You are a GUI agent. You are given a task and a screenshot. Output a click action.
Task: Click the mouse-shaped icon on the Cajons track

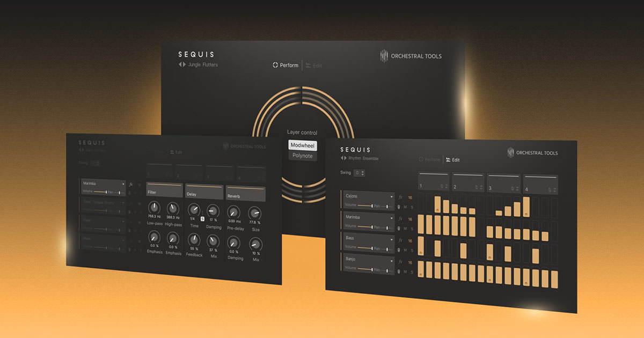[399, 206]
